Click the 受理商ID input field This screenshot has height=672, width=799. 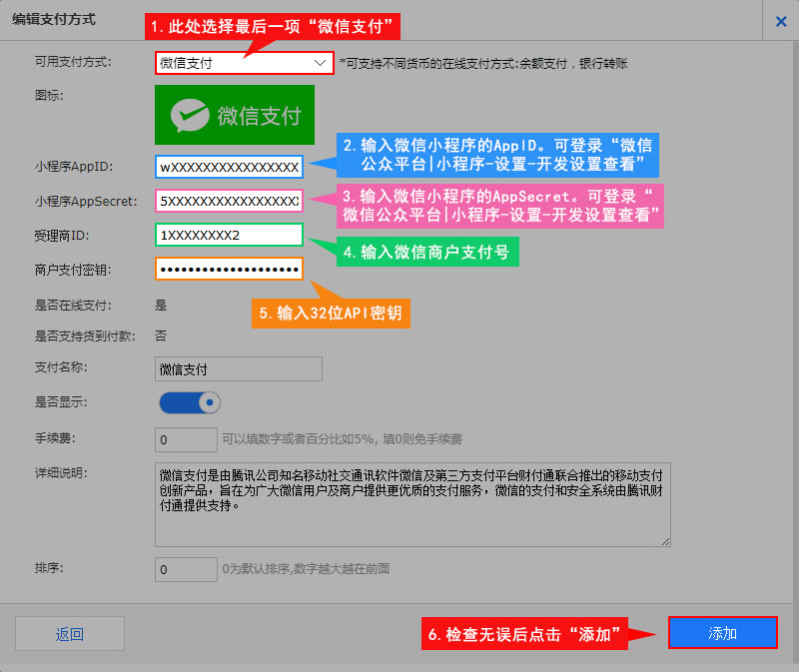(229, 235)
